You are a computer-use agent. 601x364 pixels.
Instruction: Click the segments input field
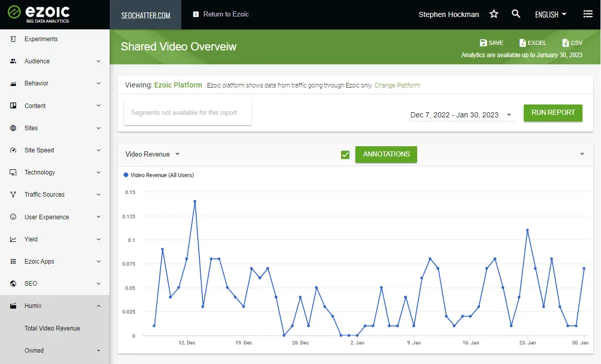187,113
